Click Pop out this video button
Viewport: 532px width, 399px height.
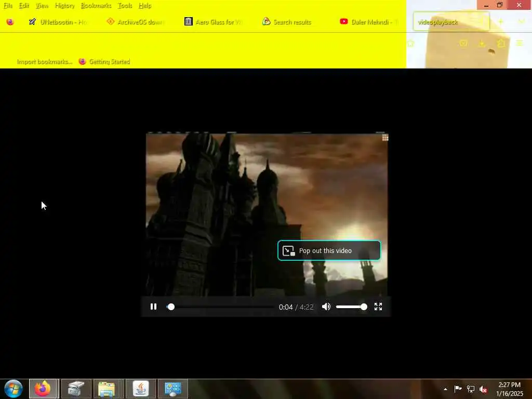(x=329, y=250)
